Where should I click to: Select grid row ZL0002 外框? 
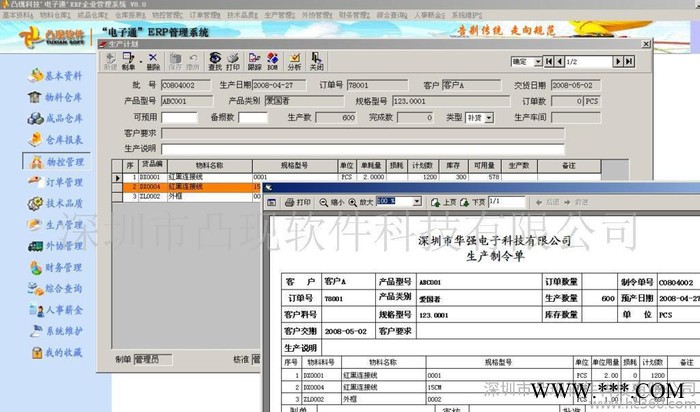pos(187,196)
